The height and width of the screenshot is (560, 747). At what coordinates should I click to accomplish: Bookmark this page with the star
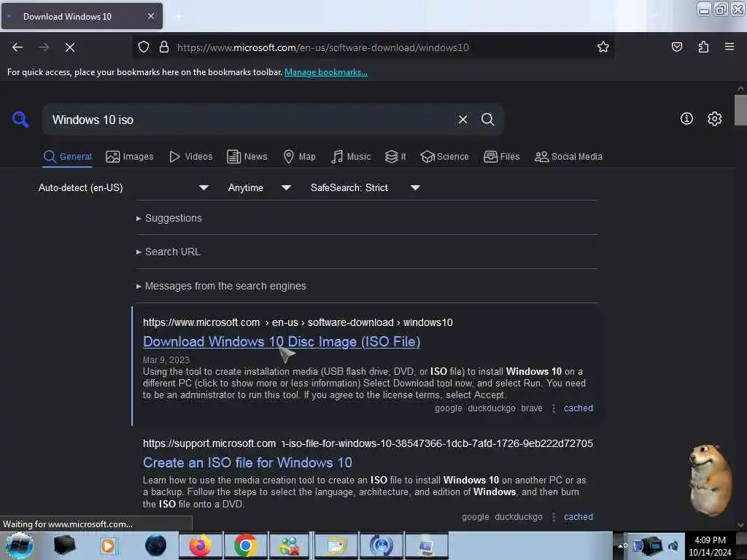click(x=603, y=47)
